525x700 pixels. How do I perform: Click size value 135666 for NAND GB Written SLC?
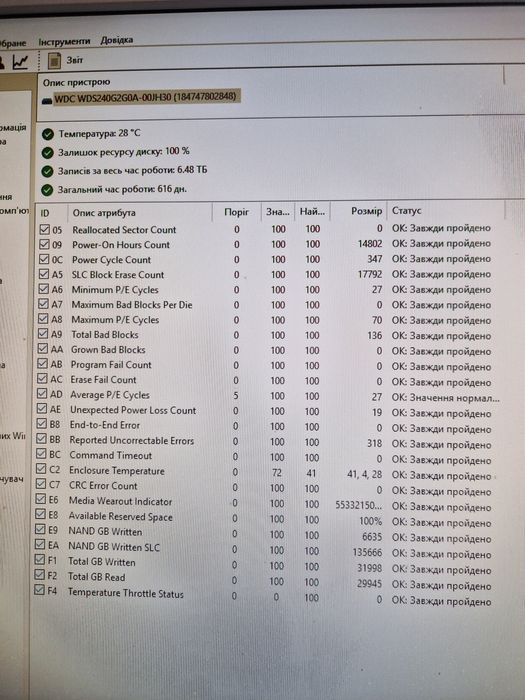tap(367, 552)
